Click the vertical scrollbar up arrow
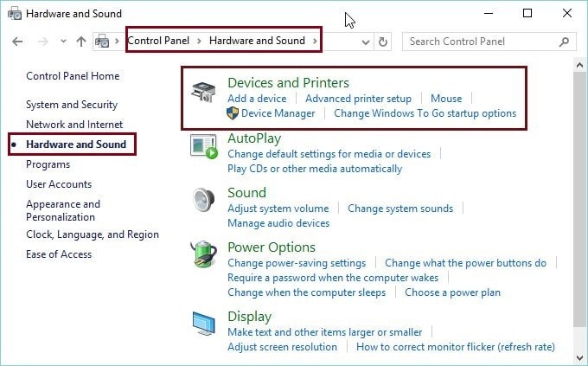 pyautogui.click(x=579, y=65)
